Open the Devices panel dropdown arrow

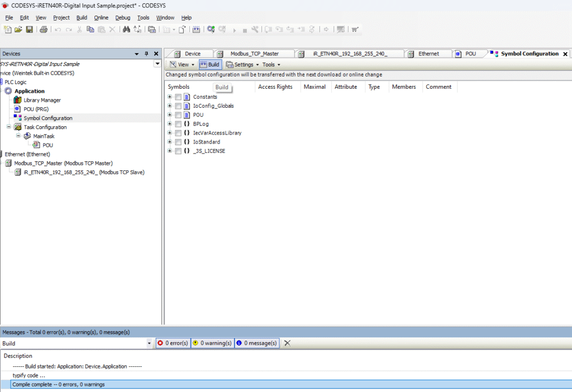[x=137, y=54]
